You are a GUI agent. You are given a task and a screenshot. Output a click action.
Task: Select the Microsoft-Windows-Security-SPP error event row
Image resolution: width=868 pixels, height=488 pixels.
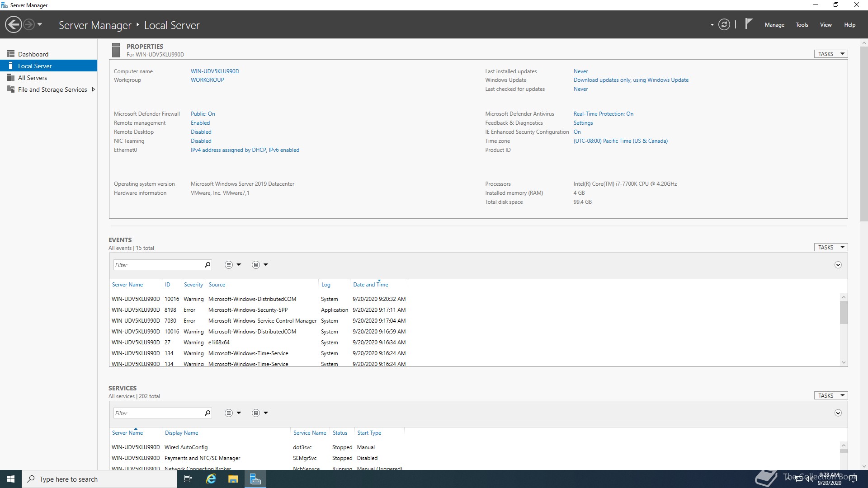pyautogui.click(x=259, y=310)
